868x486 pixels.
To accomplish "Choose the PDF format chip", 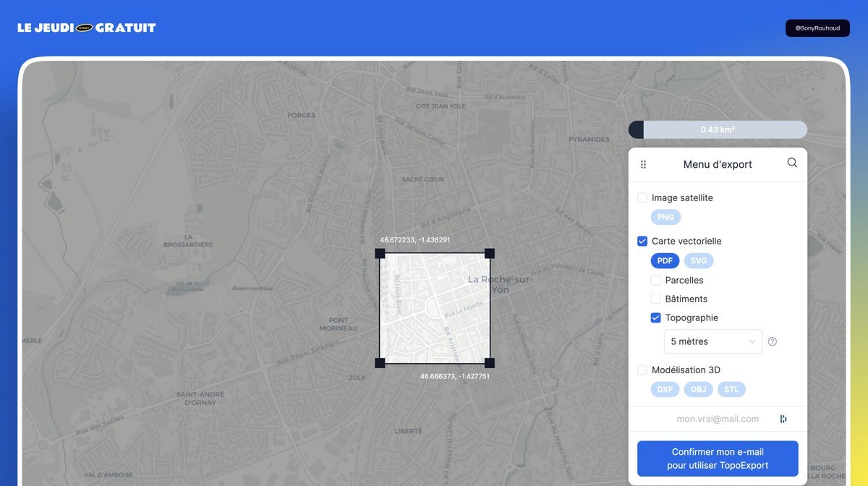I will (x=665, y=260).
